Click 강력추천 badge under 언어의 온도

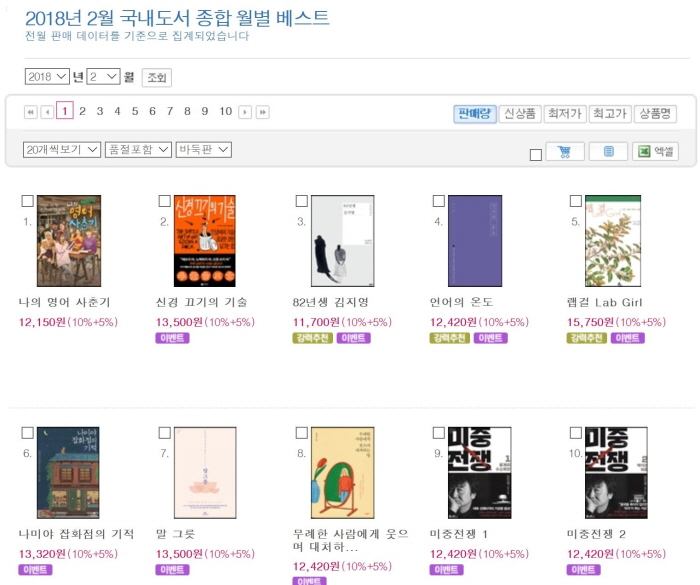click(x=450, y=338)
